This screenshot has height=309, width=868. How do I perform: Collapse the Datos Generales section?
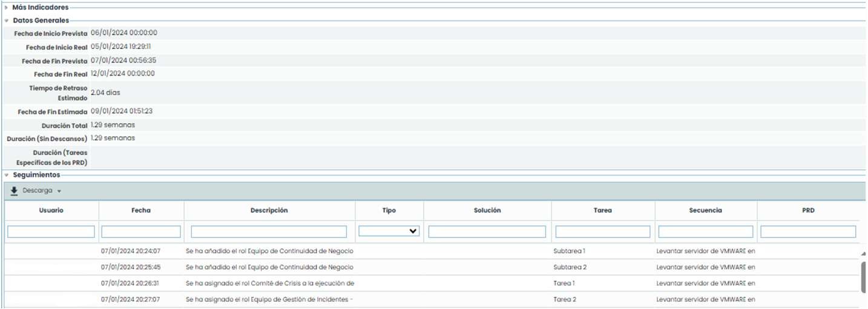pyautogui.click(x=7, y=20)
